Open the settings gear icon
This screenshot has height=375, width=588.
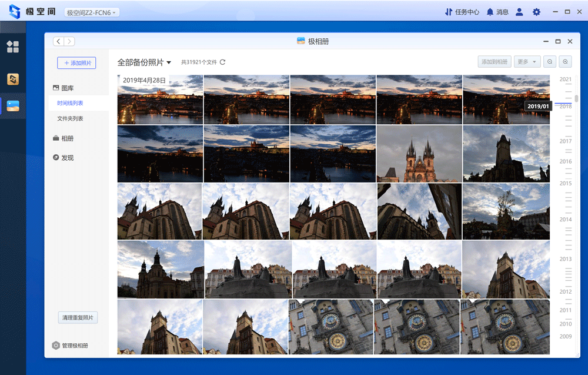tap(537, 12)
